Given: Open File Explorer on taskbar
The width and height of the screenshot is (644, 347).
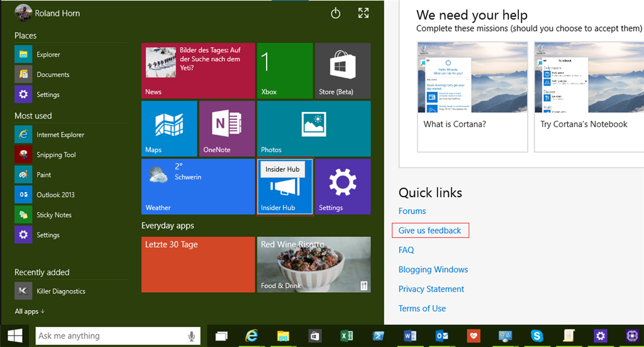Looking at the screenshot, I should 283,336.
